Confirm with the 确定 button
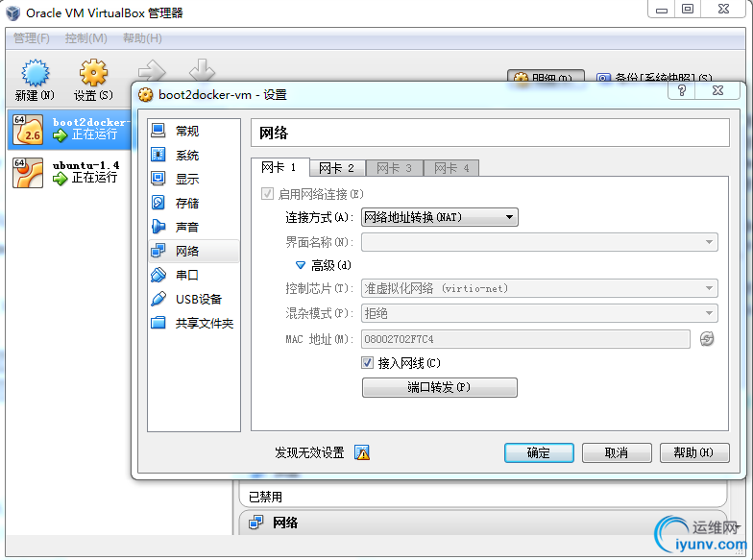The width and height of the screenshot is (753, 560). tap(539, 452)
